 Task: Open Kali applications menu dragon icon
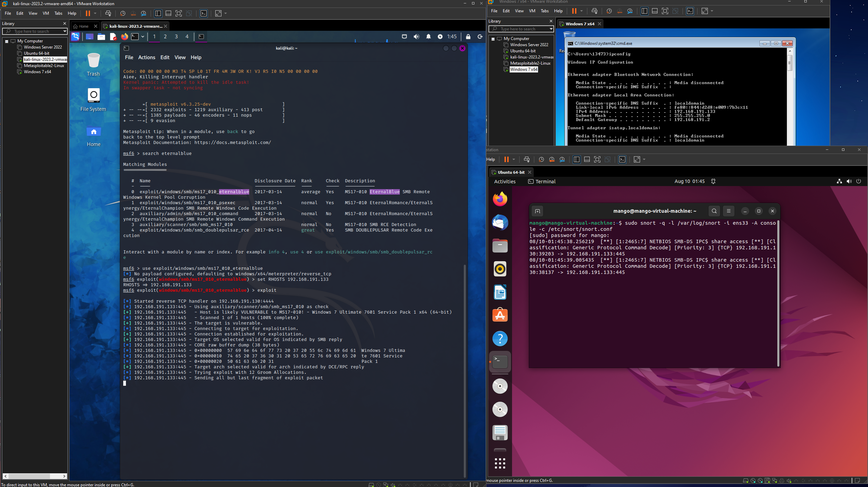point(75,37)
